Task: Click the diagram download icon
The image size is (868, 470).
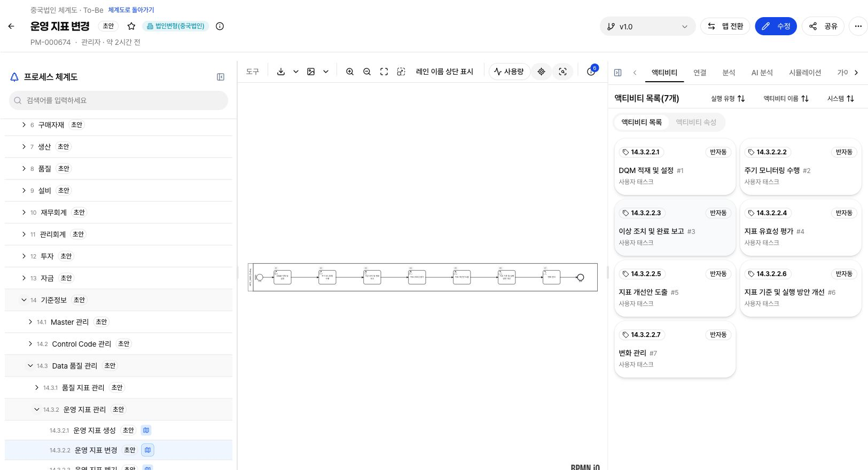Action: (281, 72)
